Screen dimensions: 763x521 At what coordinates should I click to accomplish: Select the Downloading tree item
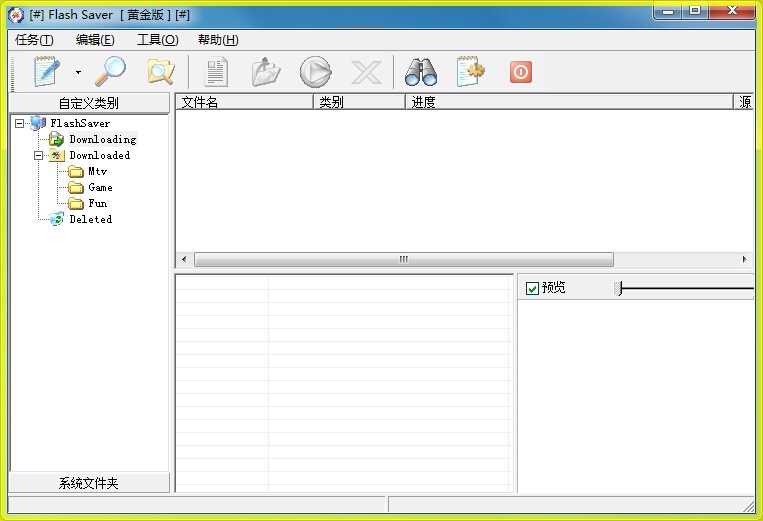point(103,139)
